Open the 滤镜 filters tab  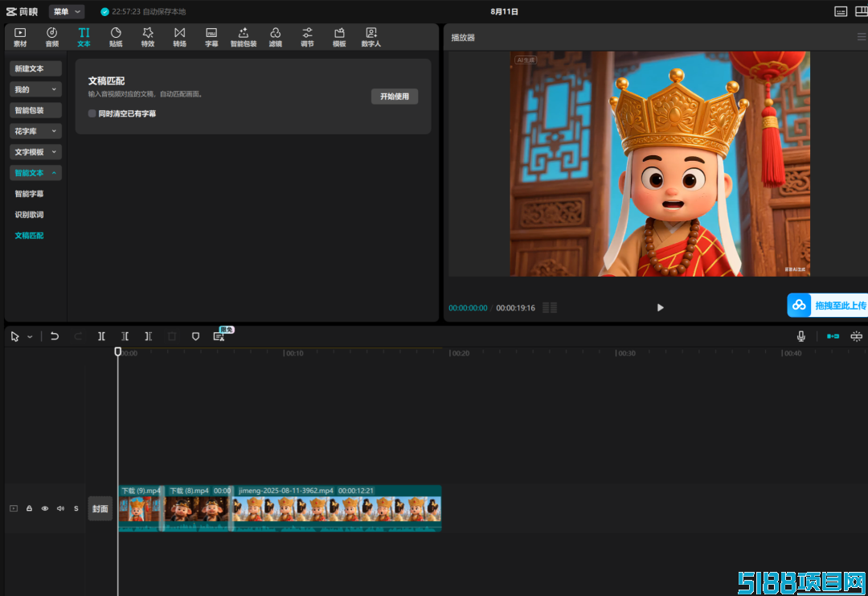[275, 37]
